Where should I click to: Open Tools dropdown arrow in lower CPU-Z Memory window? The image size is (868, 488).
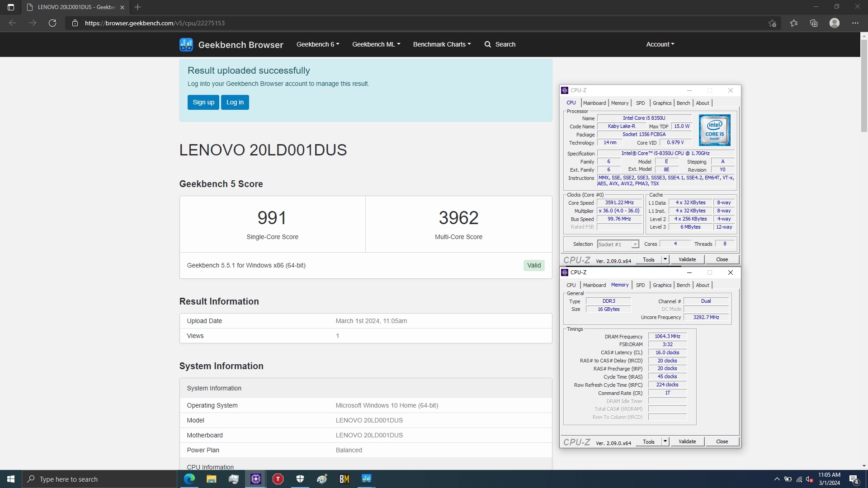[665, 441]
